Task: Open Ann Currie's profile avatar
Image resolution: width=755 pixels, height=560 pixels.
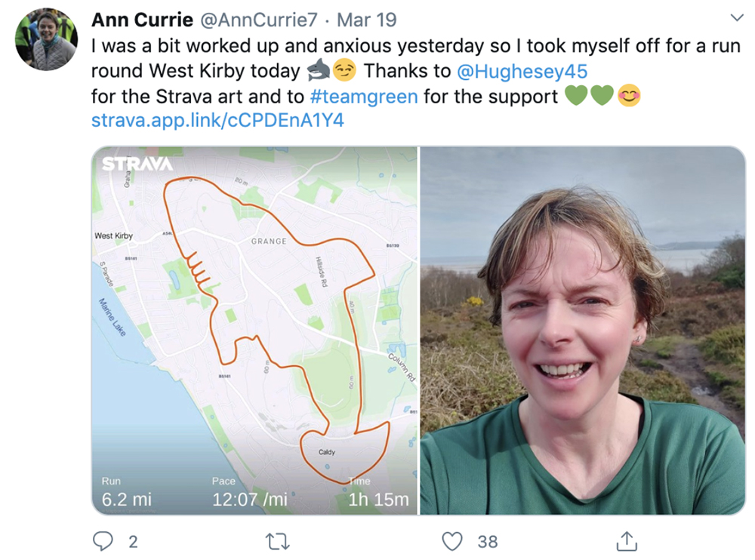Action: (46, 40)
